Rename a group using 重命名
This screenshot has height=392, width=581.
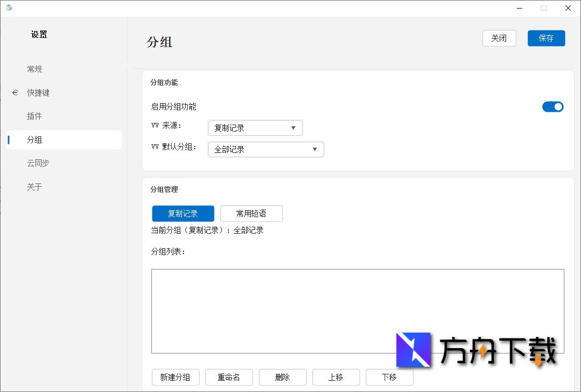229,377
